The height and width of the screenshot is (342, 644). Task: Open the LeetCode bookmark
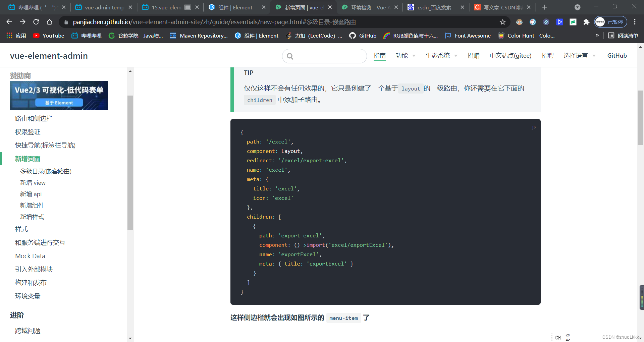[x=314, y=36]
